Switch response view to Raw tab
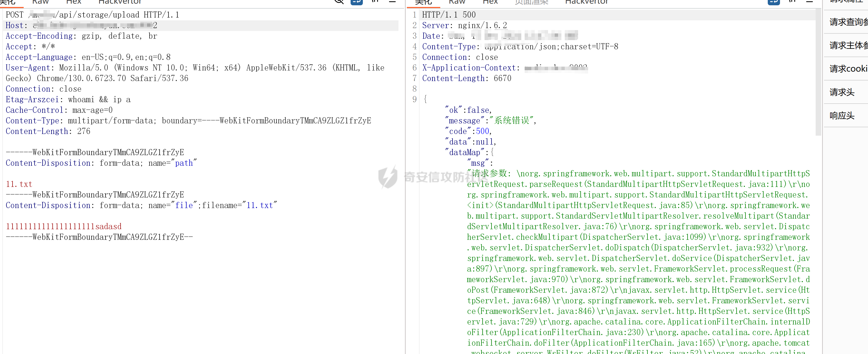 pos(457,2)
